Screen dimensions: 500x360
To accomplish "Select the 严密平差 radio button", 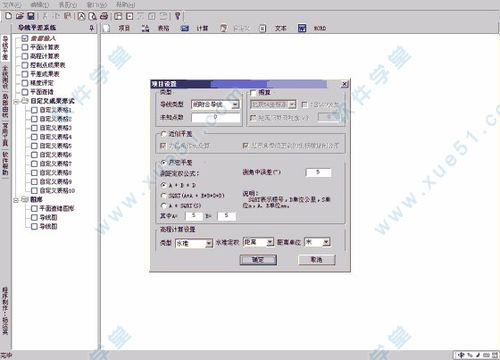I will (164, 163).
